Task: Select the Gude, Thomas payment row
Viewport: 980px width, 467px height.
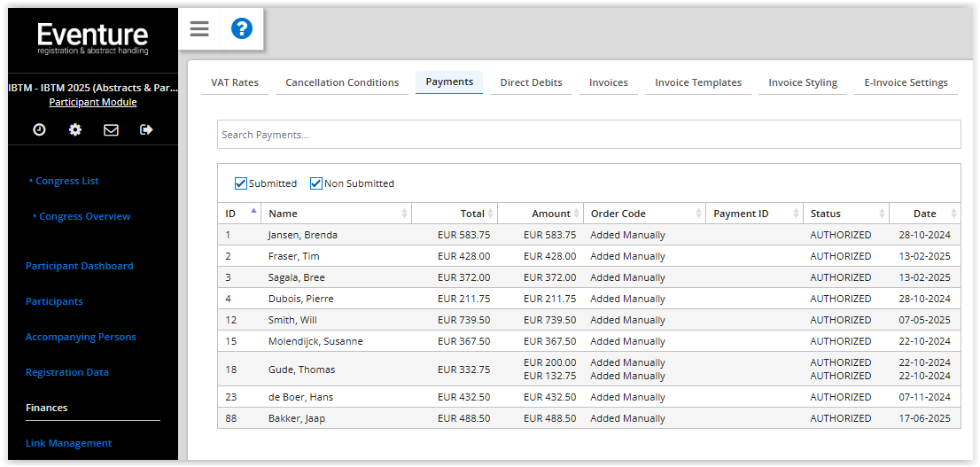Action: coord(301,370)
